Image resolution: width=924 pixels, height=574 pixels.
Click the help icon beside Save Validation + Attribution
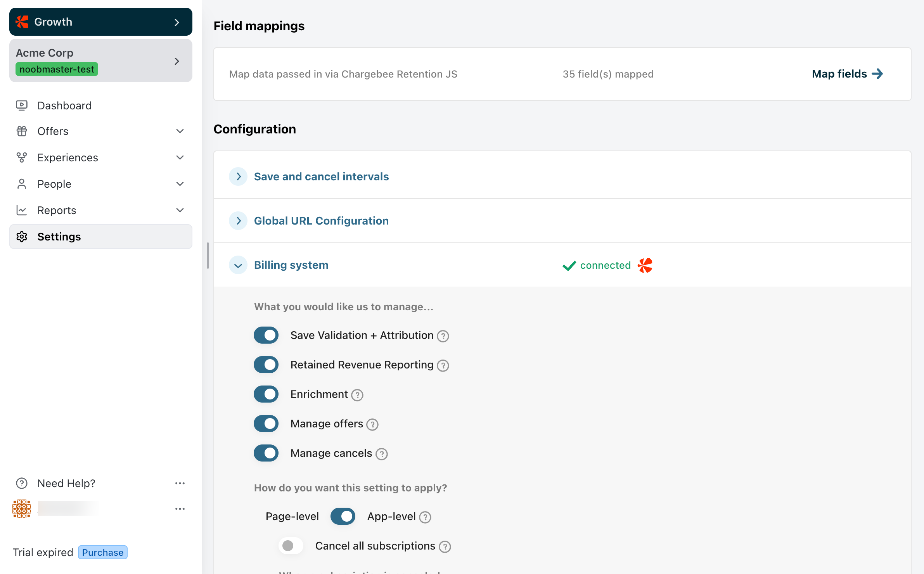pyautogui.click(x=443, y=336)
